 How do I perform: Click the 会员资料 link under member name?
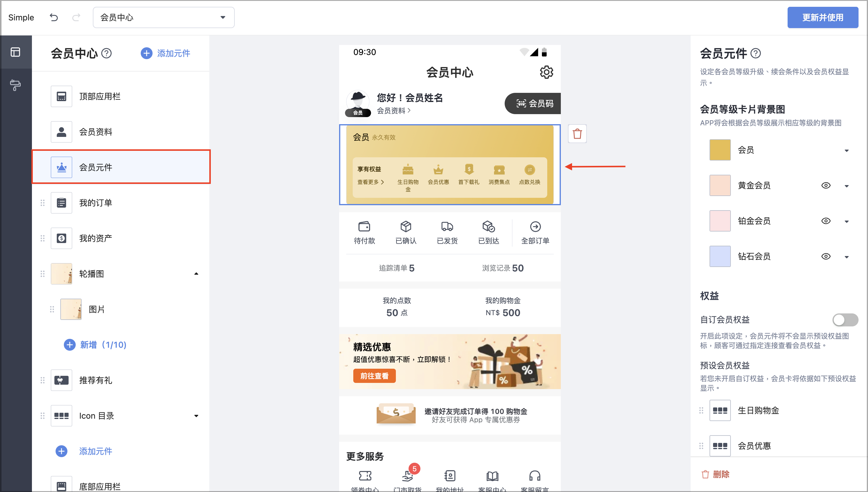pyautogui.click(x=393, y=111)
